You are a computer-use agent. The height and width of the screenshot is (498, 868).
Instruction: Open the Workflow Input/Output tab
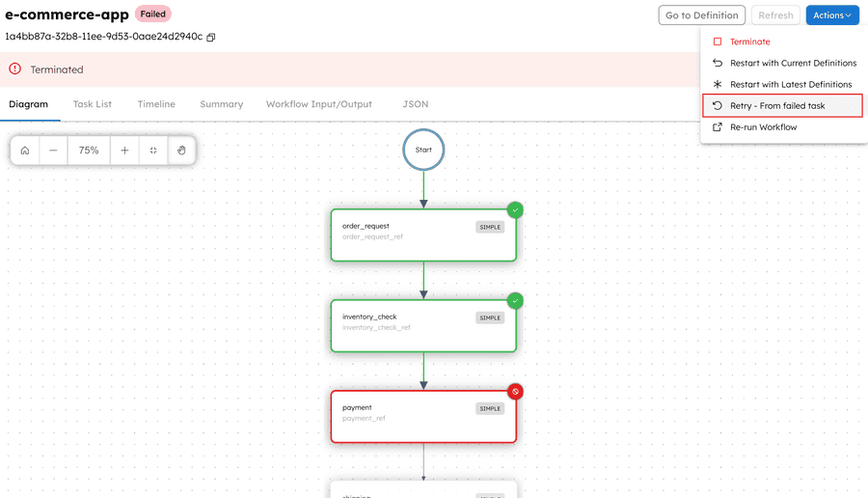click(x=319, y=104)
